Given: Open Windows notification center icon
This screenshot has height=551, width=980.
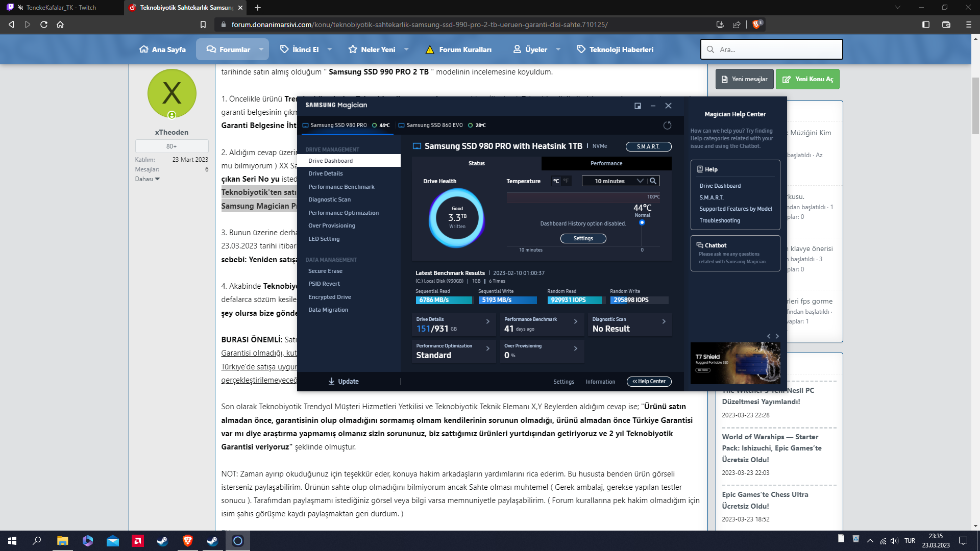Looking at the screenshot, I should (963, 541).
